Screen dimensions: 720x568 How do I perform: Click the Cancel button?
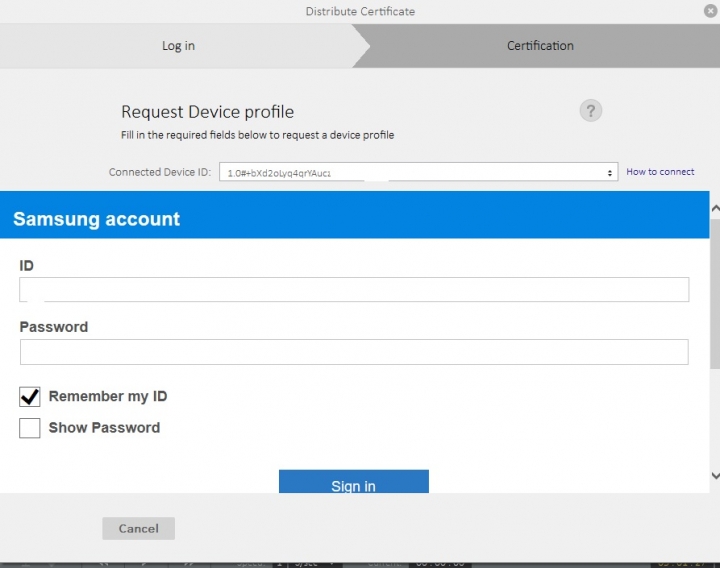pos(138,528)
